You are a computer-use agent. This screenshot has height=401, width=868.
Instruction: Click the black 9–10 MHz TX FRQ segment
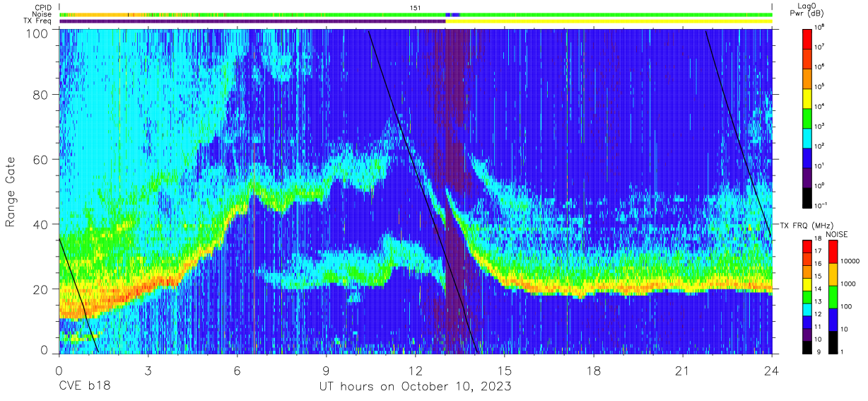[x=807, y=347]
